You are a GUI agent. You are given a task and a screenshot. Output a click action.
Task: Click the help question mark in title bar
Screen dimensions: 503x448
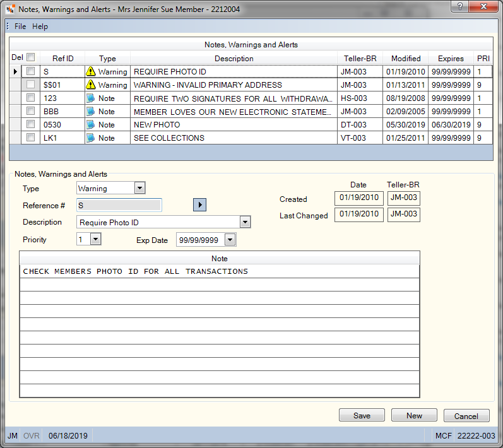460,6
